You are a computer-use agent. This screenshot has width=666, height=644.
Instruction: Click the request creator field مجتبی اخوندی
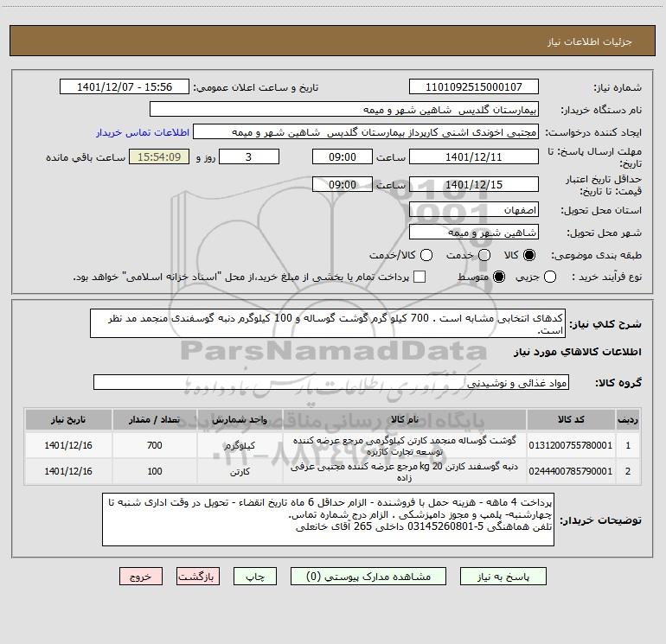tap(366, 132)
